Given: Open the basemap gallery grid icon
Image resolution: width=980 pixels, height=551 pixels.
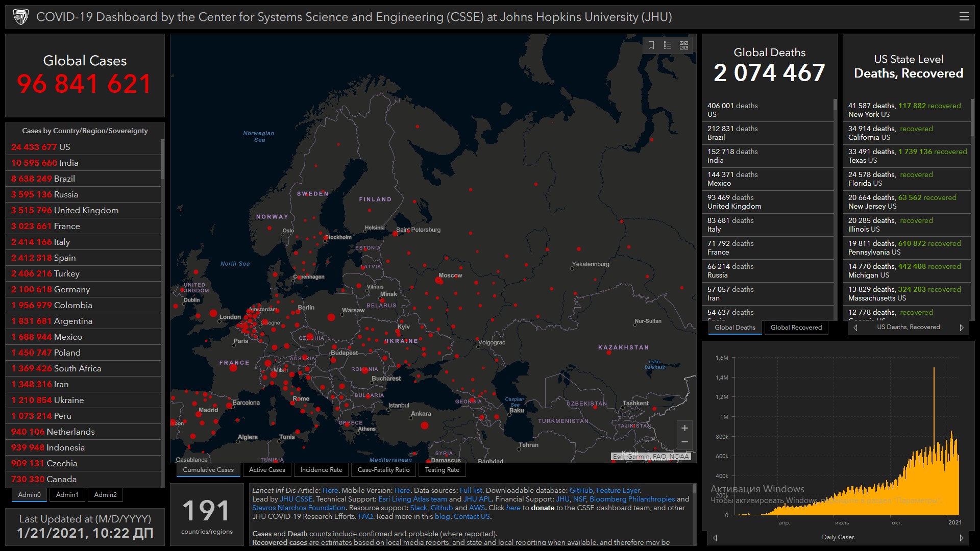Looking at the screenshot, I should [684, 45].
